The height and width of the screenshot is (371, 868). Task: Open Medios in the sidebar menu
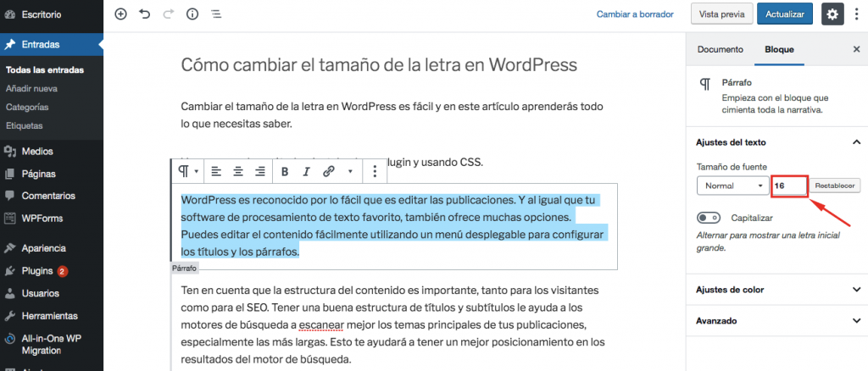38,152
